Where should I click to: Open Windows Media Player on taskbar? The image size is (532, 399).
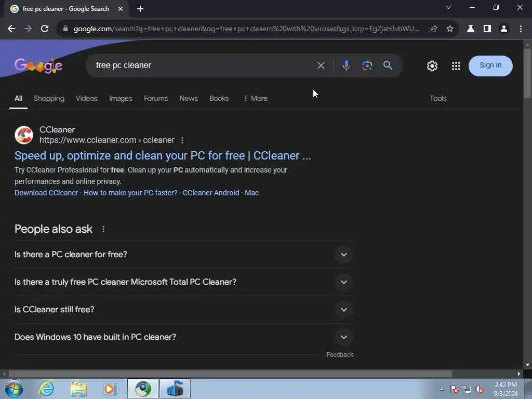[110, 389]
